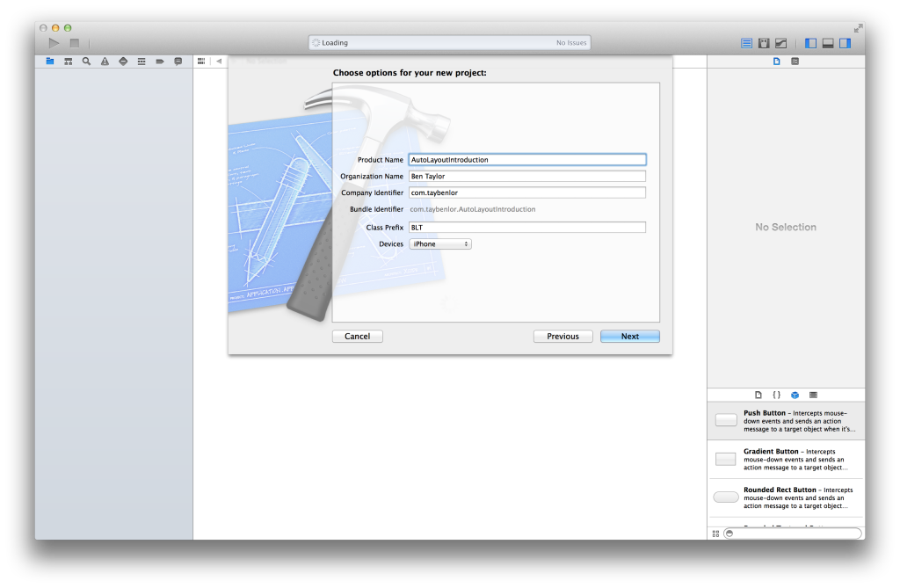Click the No Issues status text
This screenshot has height=588, width=900.
point(571,43)
